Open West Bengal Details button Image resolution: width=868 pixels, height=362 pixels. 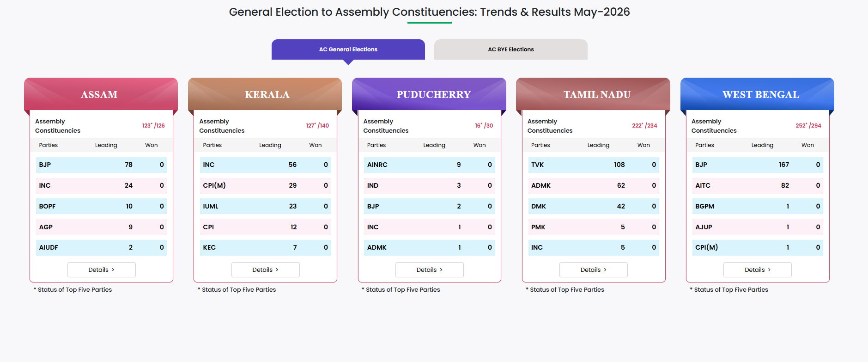click(x=758, y=270)
